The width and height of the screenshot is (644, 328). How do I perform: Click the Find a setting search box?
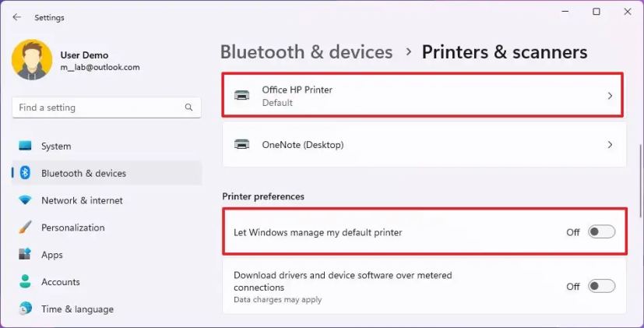pos(107,108)
